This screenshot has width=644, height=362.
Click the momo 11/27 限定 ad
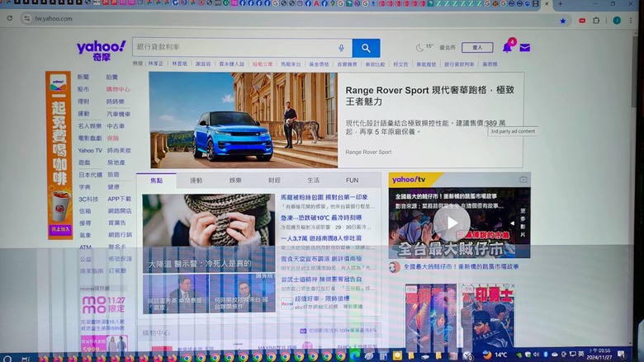(103, 304)
